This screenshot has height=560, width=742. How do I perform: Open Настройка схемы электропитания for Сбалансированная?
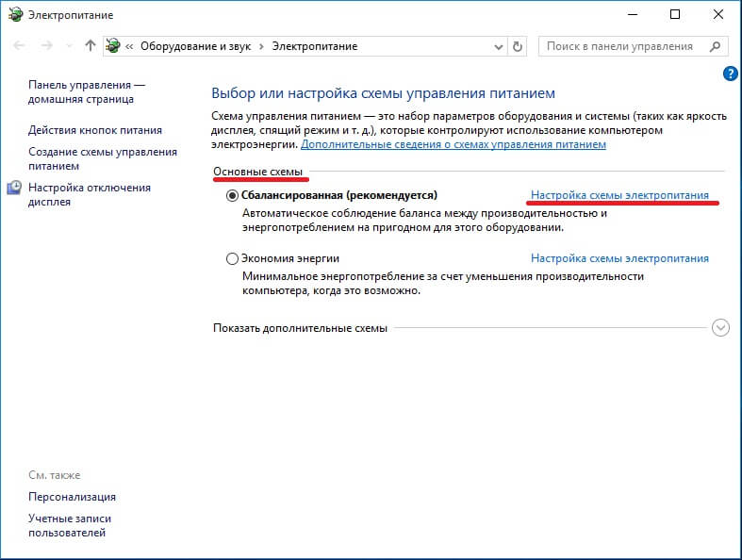coord(619,195)
